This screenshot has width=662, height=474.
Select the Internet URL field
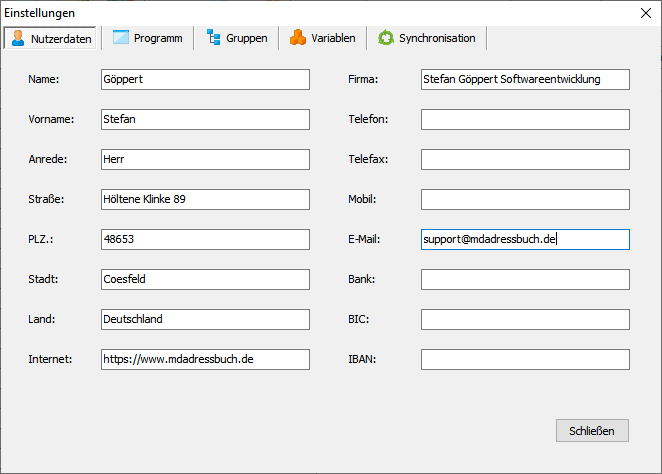(x=205, y=359)
